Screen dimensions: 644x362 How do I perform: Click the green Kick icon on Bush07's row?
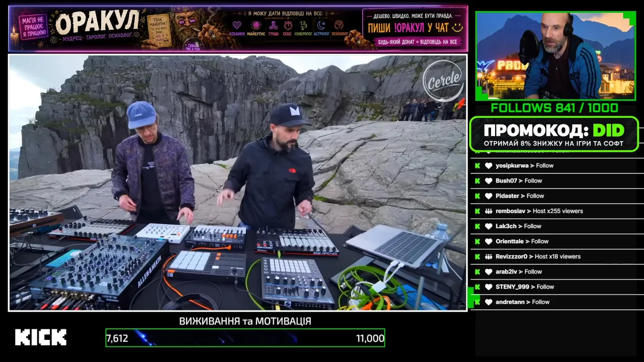click(476, 180)
